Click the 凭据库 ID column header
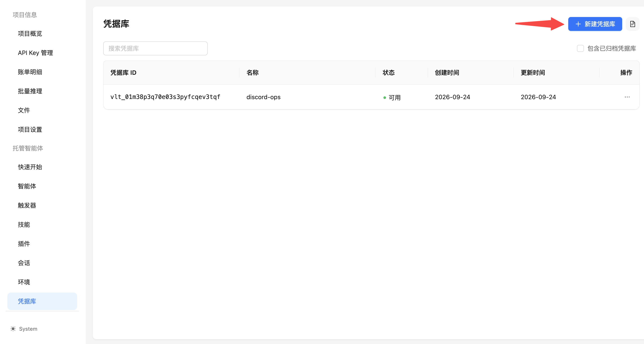644x344 pixels. pos(123,73)
